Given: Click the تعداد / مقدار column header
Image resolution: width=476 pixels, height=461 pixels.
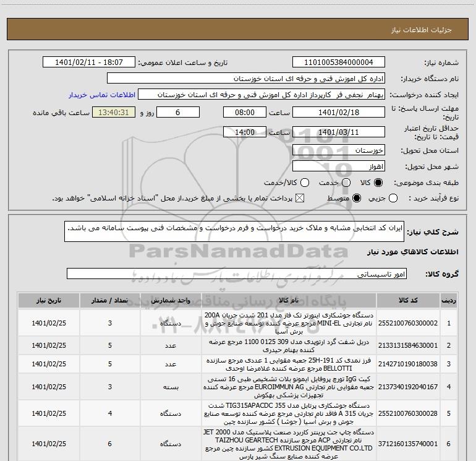Looking at the screenshot, I should 110,301.
